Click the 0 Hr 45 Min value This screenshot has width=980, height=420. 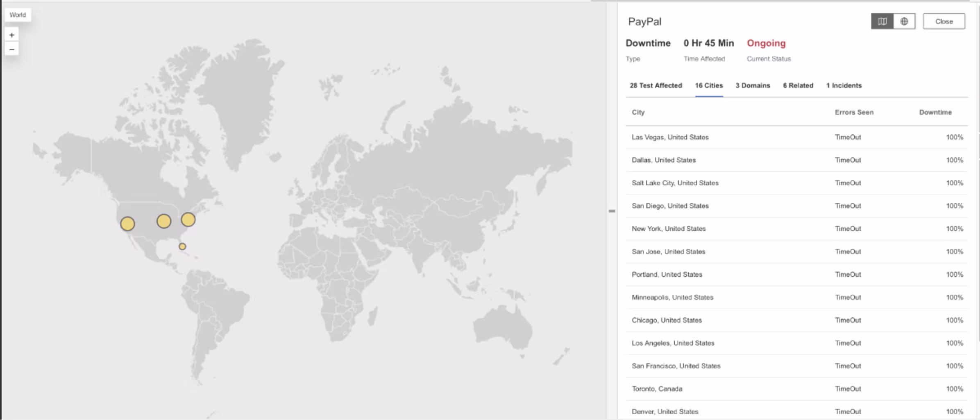pos(709,43)
